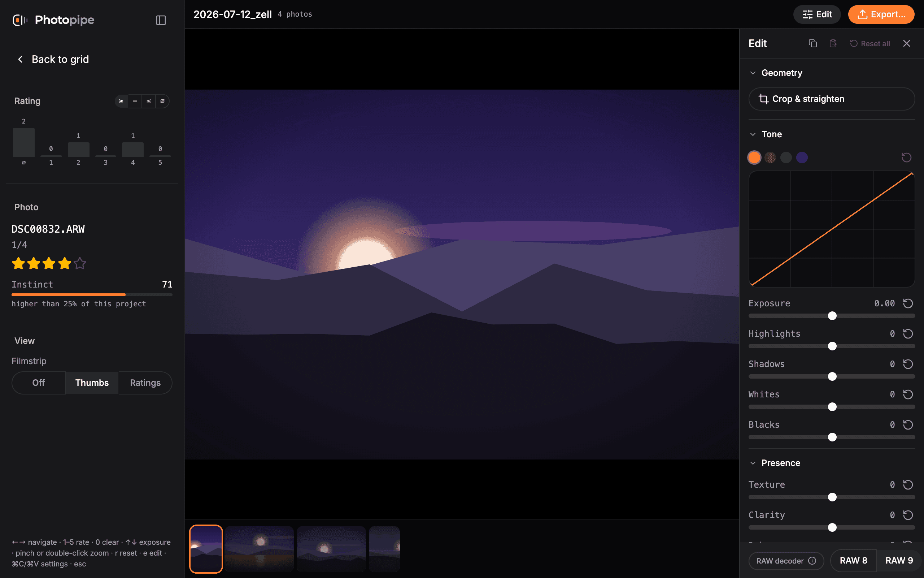The width and height of the screenshot is (924, 578).
Task: Click the Exposure slider handle
Action: [x=832, y=316]
